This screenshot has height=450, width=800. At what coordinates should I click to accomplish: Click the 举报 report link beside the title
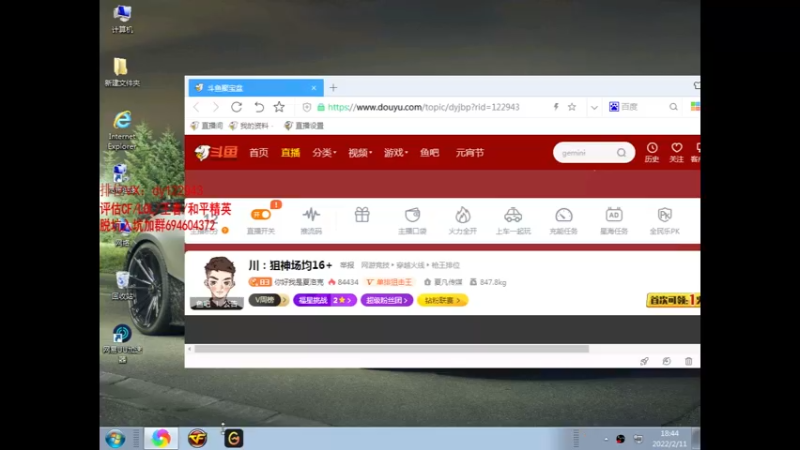(x=347, y=265)
